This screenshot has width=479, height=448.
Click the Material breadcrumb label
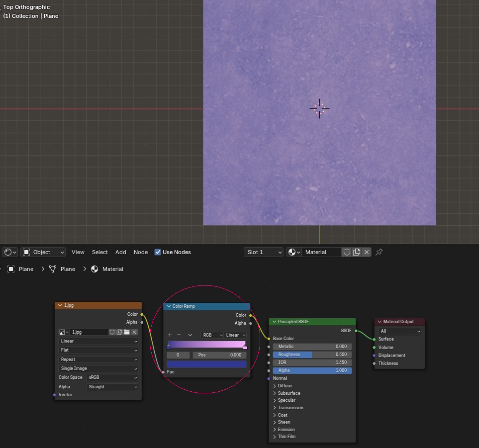113,269
